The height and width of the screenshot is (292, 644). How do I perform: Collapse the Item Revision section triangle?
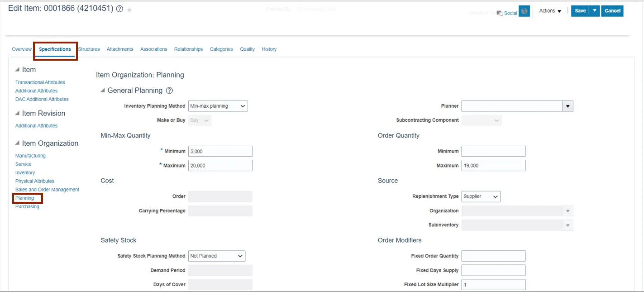coord(17,114)
